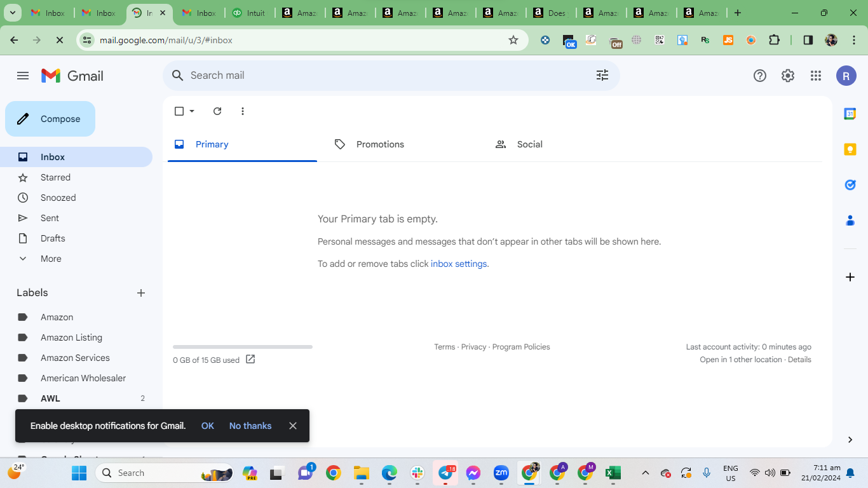This screenshot has height=488, width=868.
Task: Open the More options three-dot menu
Action: click(243, 111)
